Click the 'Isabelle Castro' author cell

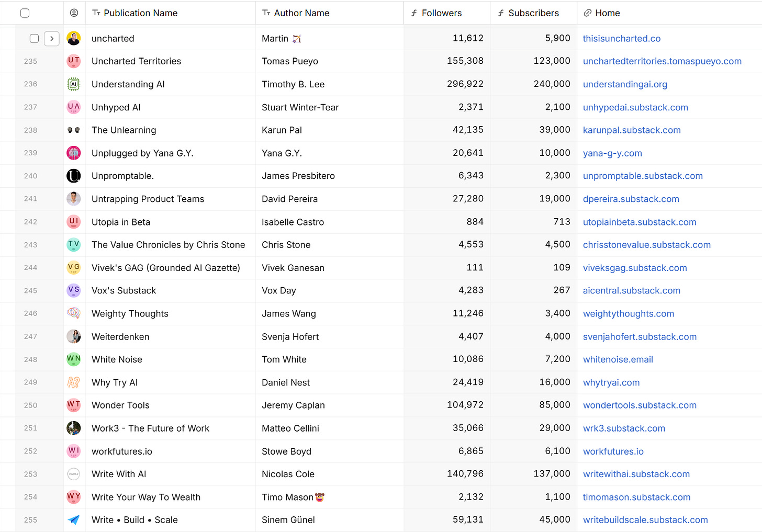click(x=330, y=222)
